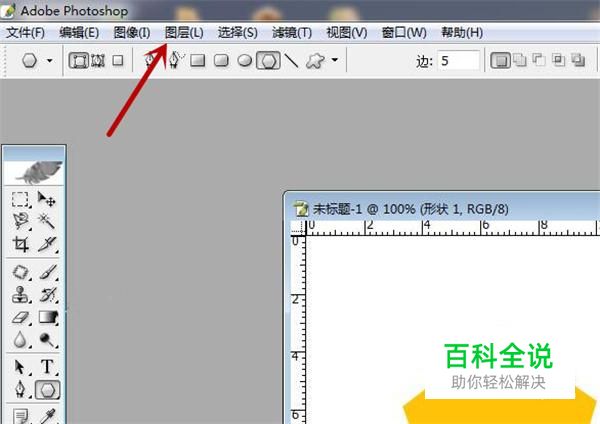This screenshot has width=600, height=424.
Task: Open the 选择(S) menu
Action: coord(238,33)
